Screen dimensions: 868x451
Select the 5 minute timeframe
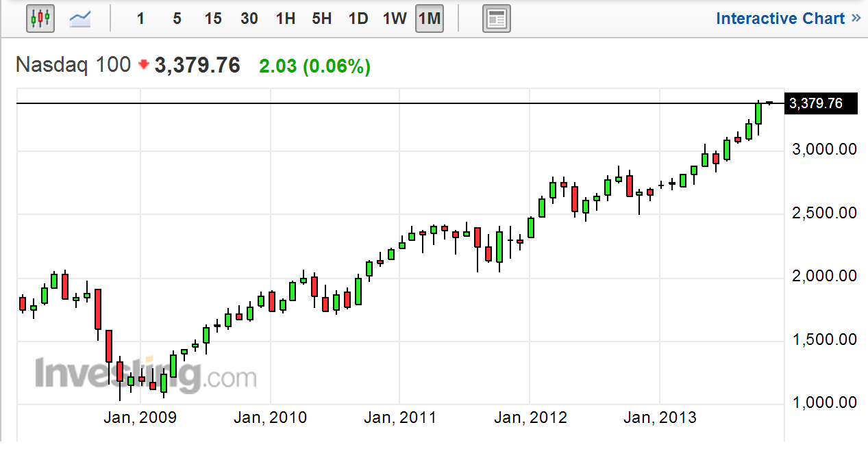pos(177,18)
